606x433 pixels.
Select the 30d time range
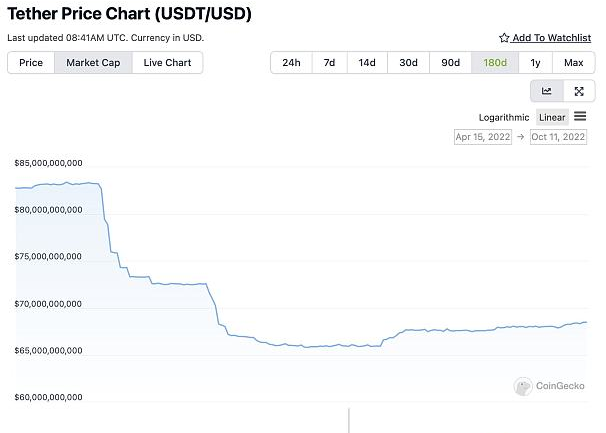(408, 63)
